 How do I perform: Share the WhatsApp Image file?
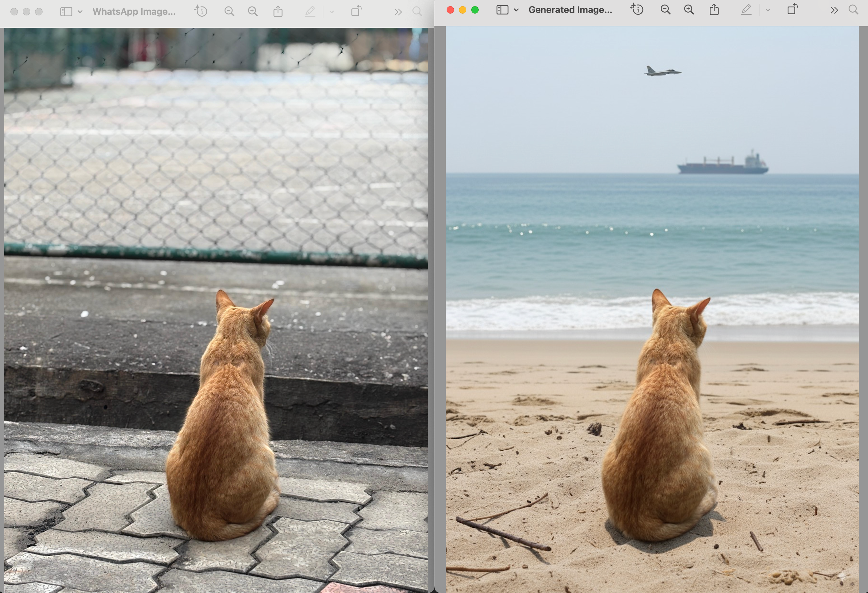tap(278, 11)
